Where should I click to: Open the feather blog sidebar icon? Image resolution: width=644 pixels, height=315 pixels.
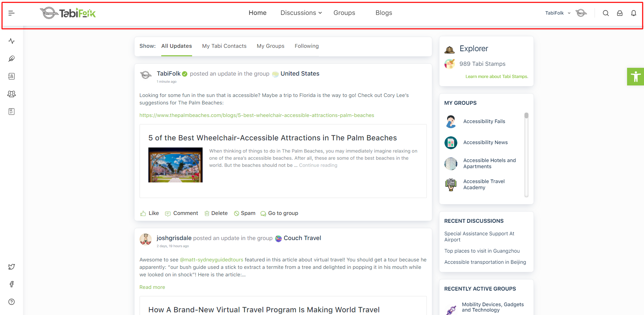(12, 59)
